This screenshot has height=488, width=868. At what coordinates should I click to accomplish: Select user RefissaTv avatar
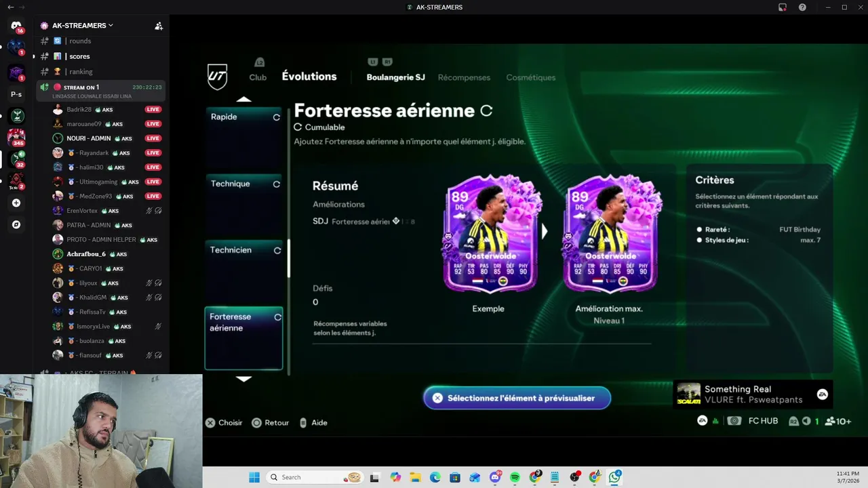click(58, 312)
